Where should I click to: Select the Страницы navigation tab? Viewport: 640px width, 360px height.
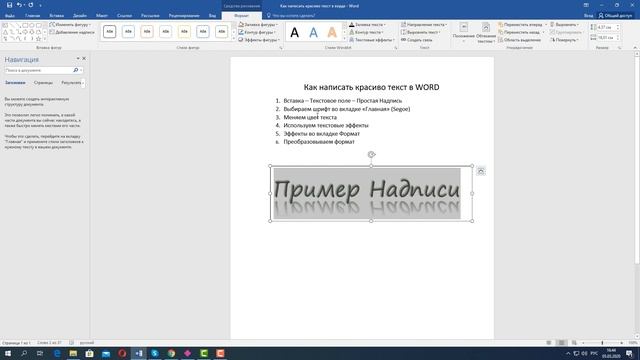[43, 83]
